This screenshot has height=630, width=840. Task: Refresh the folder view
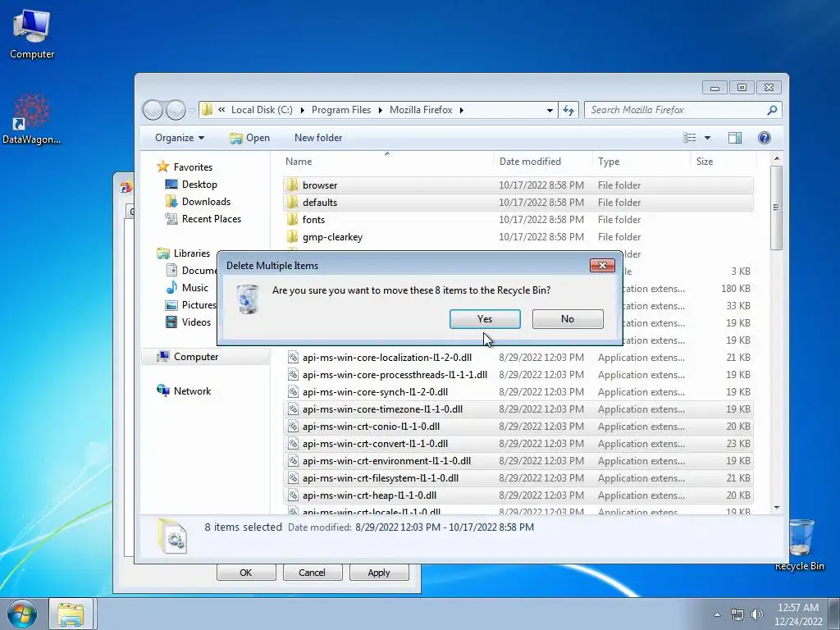point(568,111)
